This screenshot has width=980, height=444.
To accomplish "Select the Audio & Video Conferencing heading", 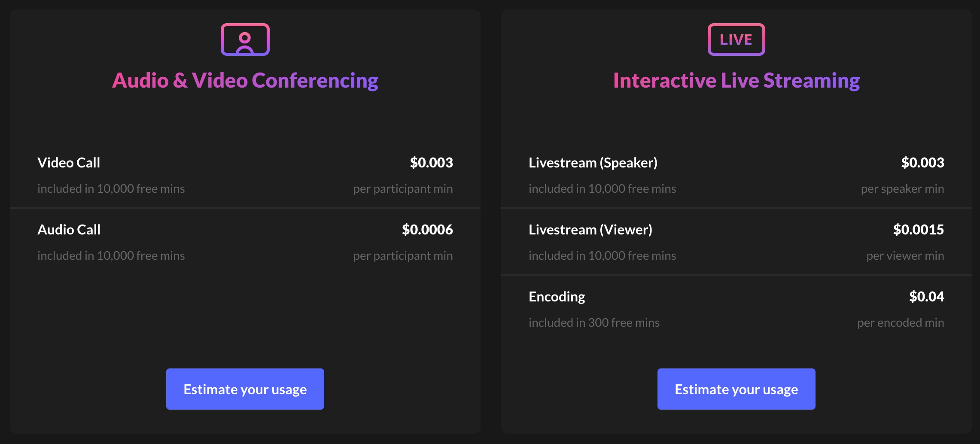I will pos(245,81).
